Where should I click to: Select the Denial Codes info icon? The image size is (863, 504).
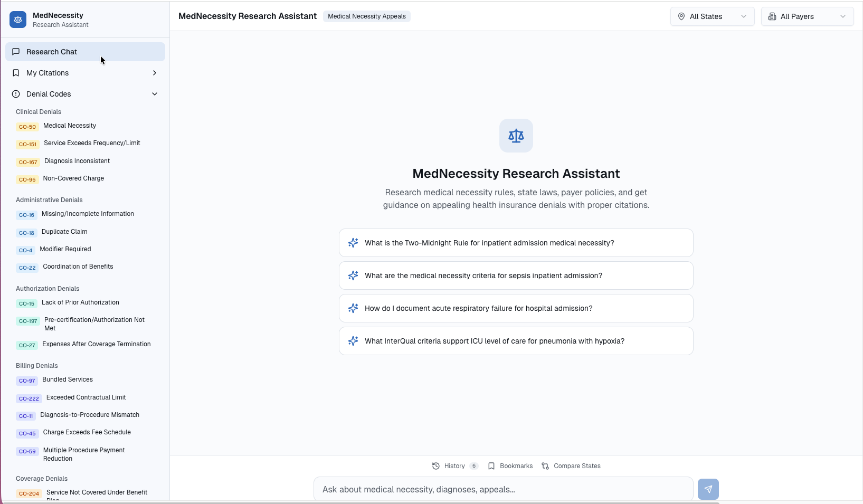(x=16, y=94)
